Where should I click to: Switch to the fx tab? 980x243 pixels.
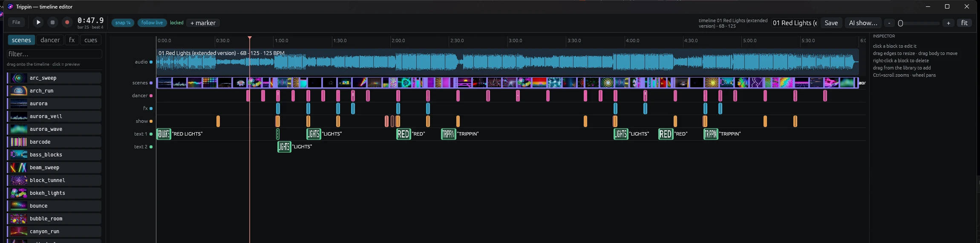72,40
